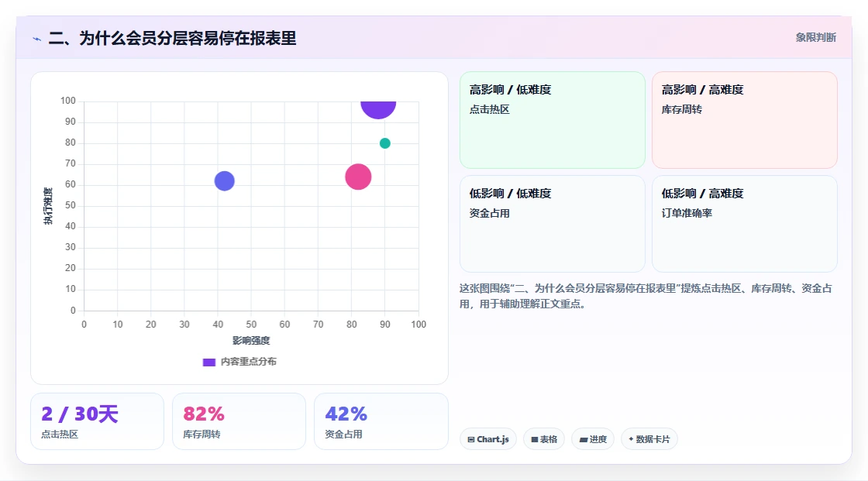Viewport: 868px width, 481px height.
Task: Click the 内容重点分布 legend label
Action: [249, 362]
